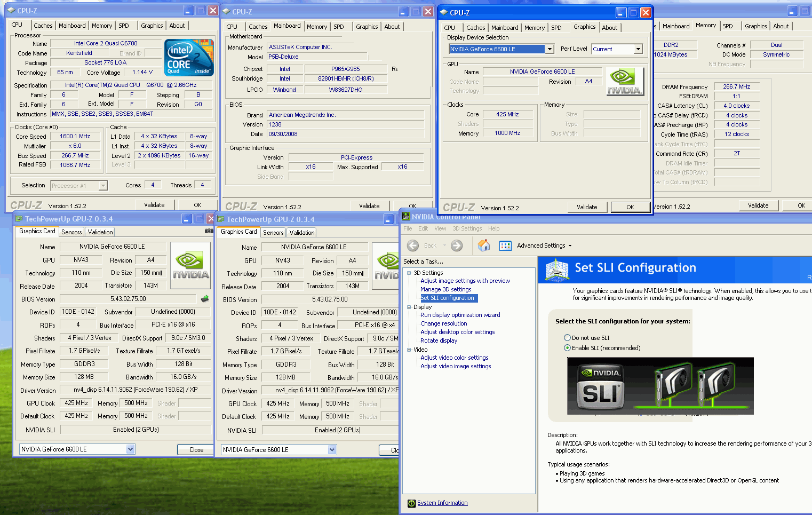Click the SLI graphics cards illustration
The width and height of the screenshot is (812, 515).
660,386
